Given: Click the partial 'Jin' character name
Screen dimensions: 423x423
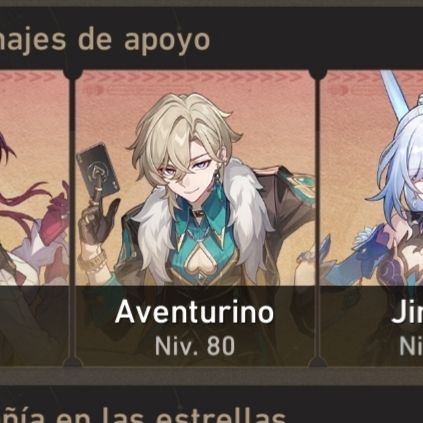Looking at the screenshot, I should pyautogui.click(x=407, y=313).
